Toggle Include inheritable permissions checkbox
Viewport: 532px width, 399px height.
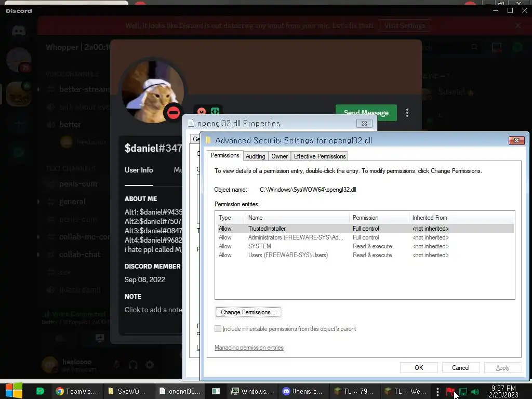pyautogui.click(x=218, y=329)
